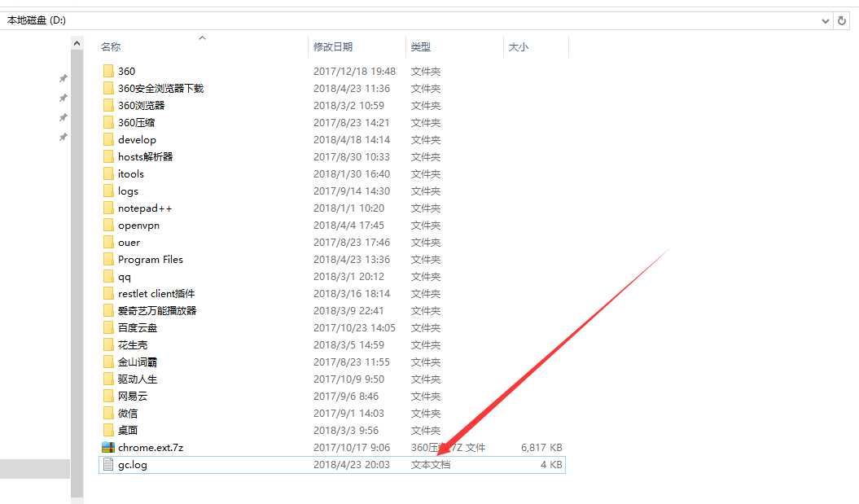
Task: Click the 微信 folder name
Action: point(128,414)
